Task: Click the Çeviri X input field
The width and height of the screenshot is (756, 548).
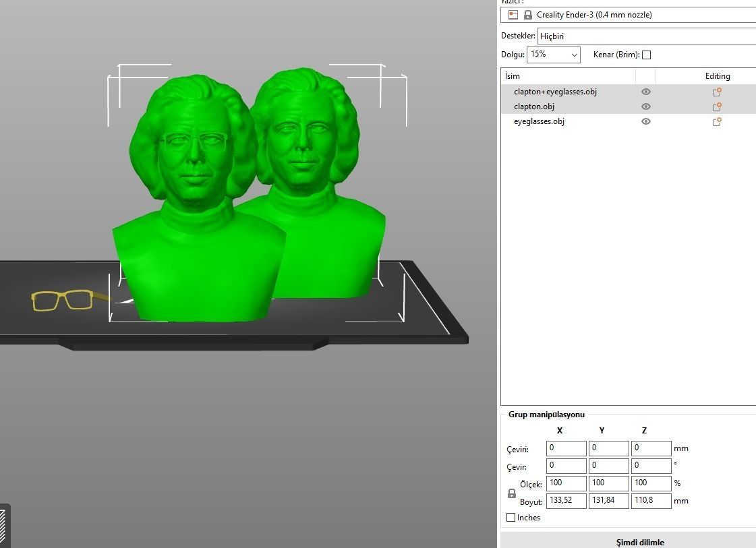Action: pos(566,448)
